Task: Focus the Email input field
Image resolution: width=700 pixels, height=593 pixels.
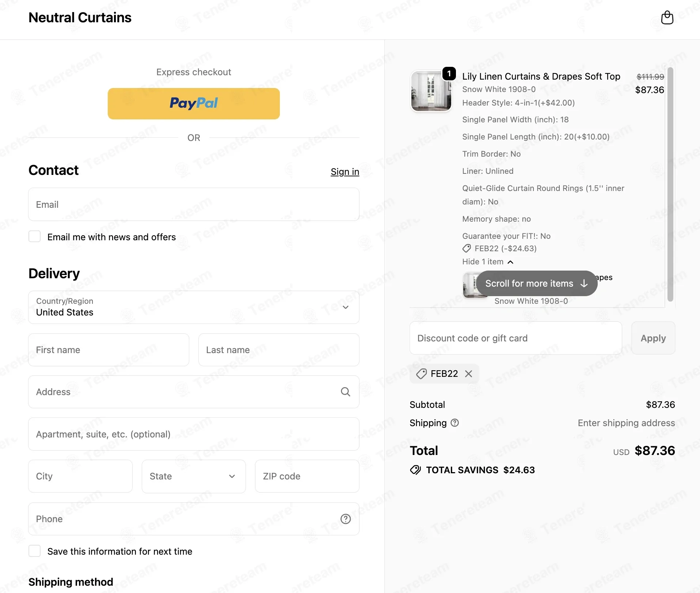Action: click(194, 204)
